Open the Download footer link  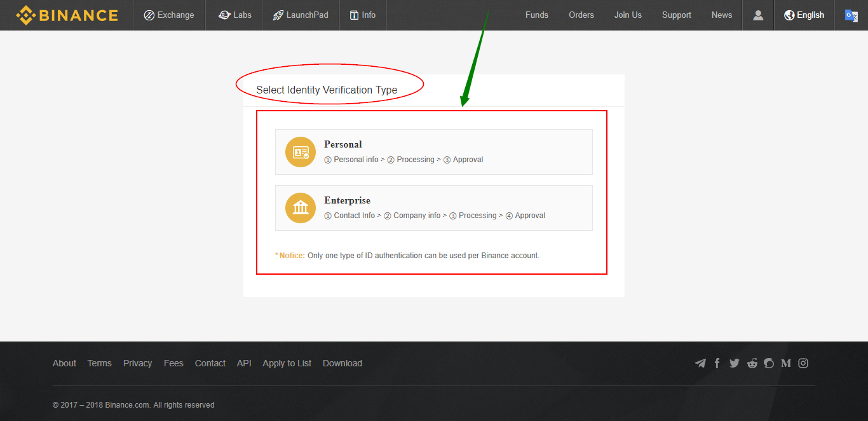pos(342,363)
